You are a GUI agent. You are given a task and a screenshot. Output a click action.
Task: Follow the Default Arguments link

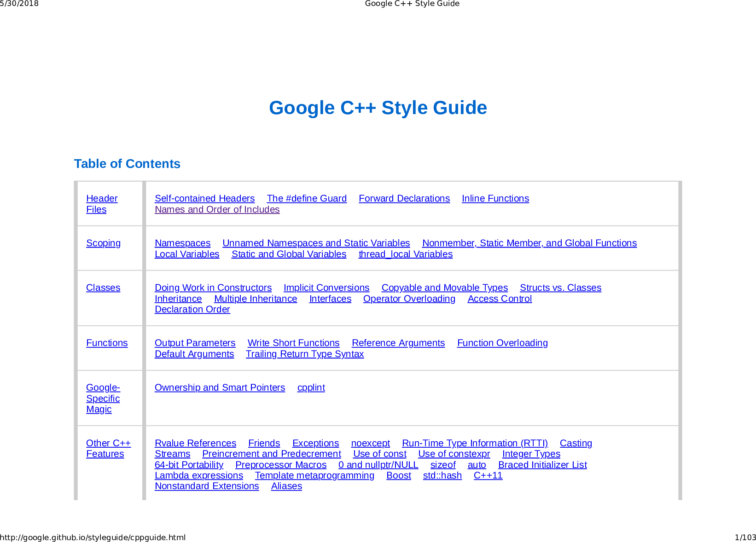point(194,354)
